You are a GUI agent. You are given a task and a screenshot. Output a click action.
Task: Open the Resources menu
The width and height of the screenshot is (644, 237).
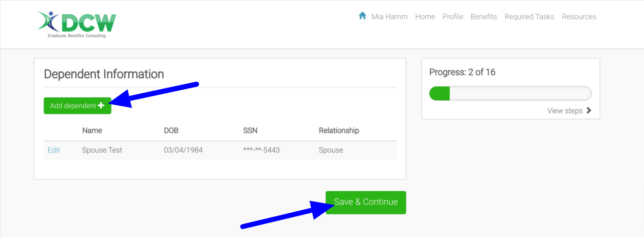[578, 17]
